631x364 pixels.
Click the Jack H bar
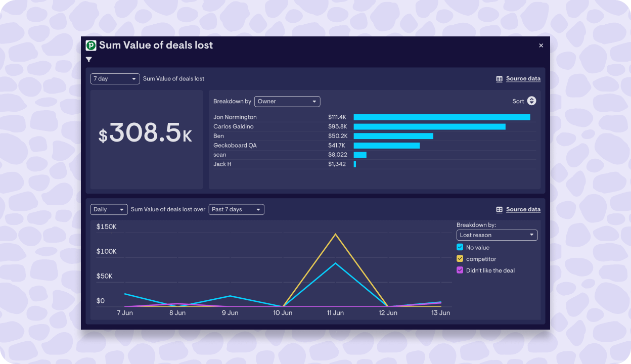(355, 164)
